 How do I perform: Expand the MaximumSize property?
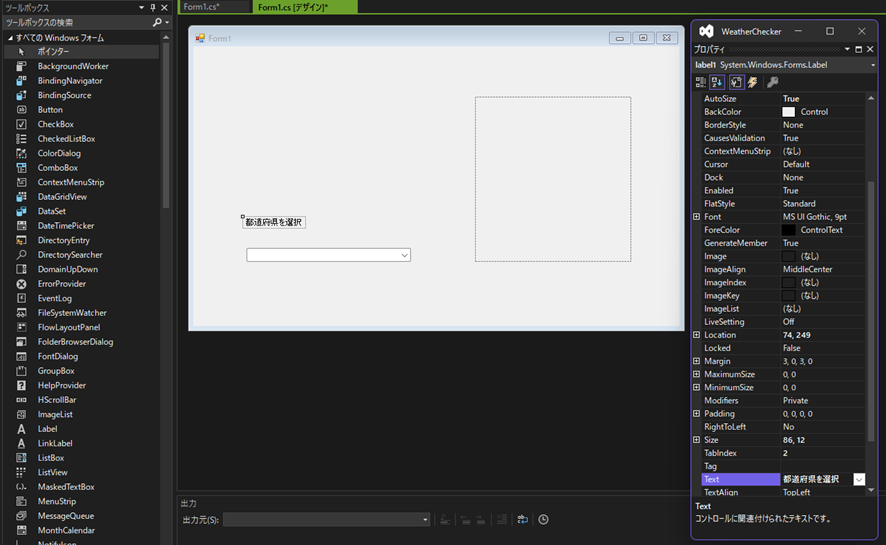[x=696, y=374]
